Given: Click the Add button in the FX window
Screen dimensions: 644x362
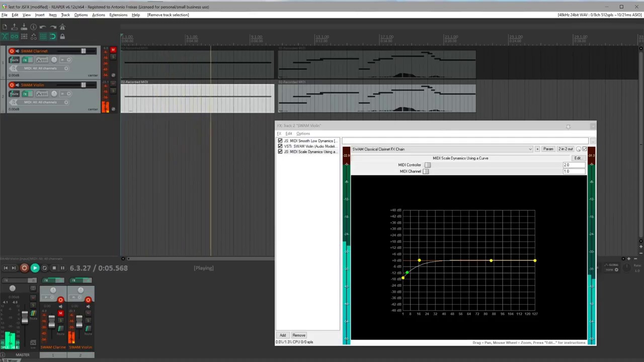Looking at the screenshot, I should (283, 335).
